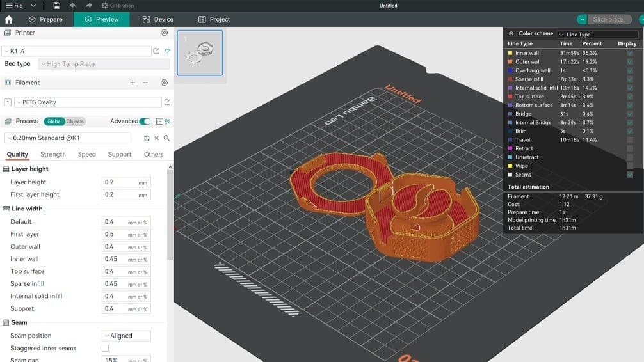Open filament settings gear icon
Screen dimensions: 644x362
click(x=165, y=83)
